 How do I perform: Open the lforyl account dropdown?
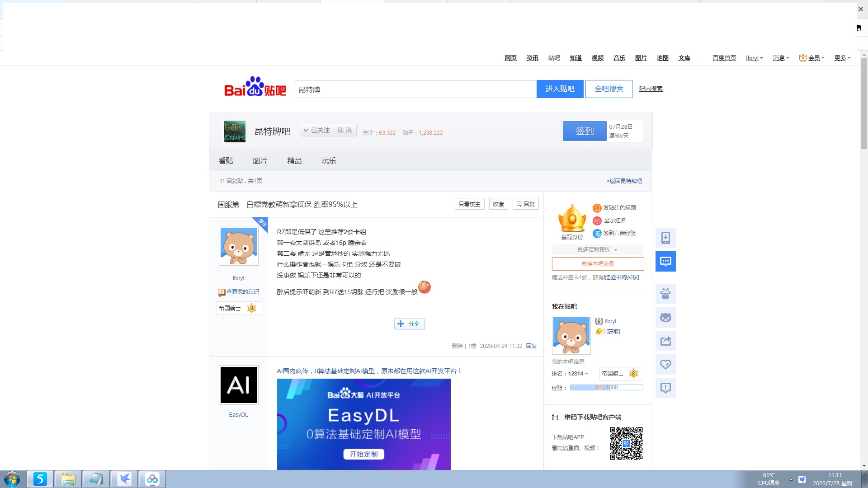[754, 58]
